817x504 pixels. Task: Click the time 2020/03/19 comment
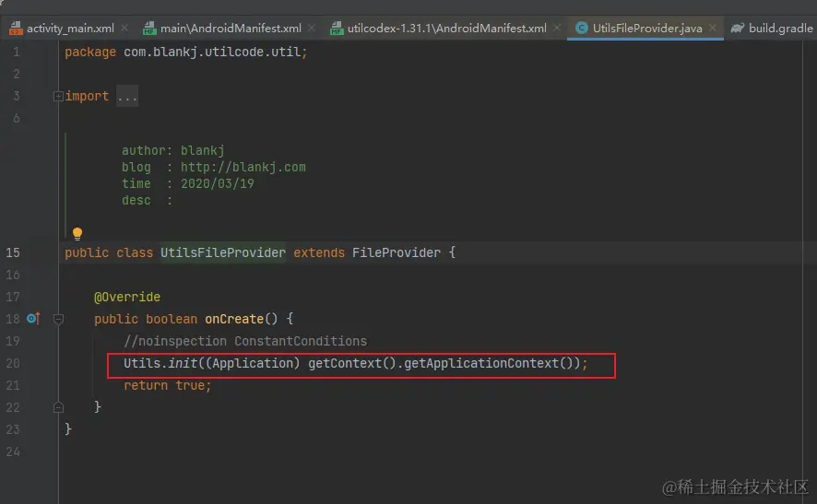(187, 183)
